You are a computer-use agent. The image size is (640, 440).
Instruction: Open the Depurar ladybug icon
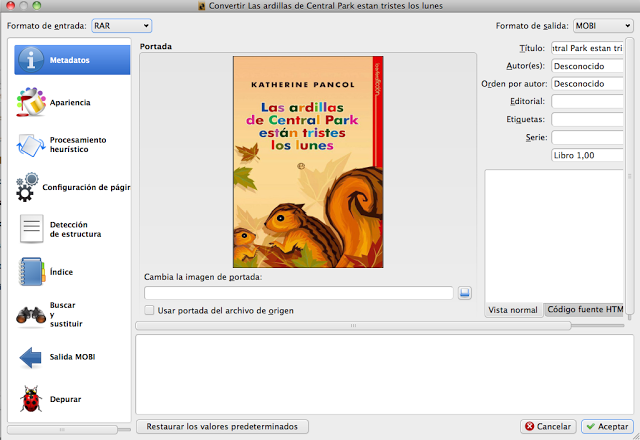(x=31, y=399)
